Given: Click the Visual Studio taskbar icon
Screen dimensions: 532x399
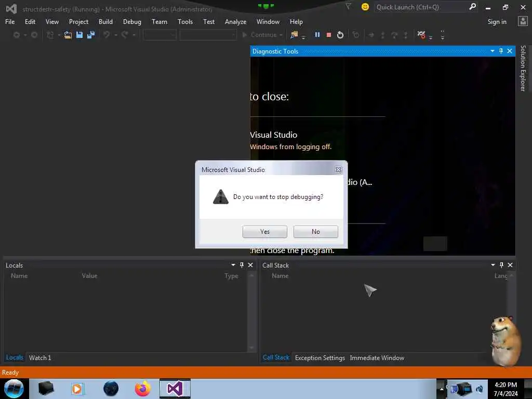Looking at the screenshot, I should tap(175, 389).
